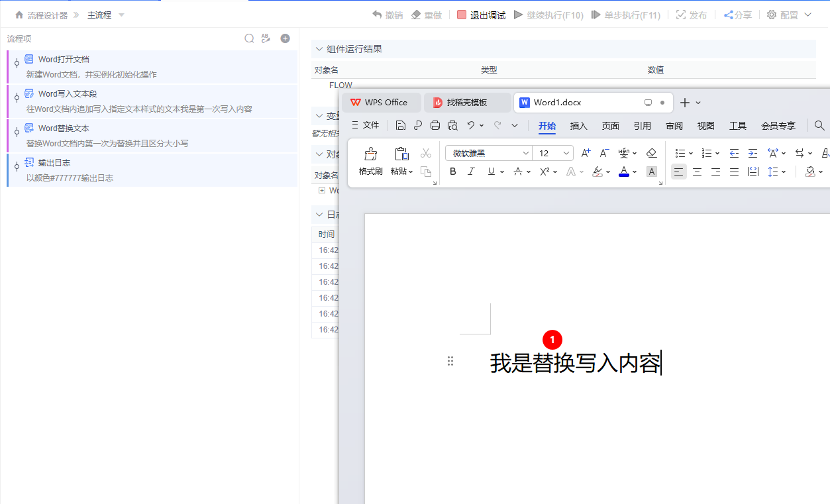The height and width of the screenshot is (504, 830).
Task: Open the print icon in WPS quick toolbar
Action: point(435,125)
